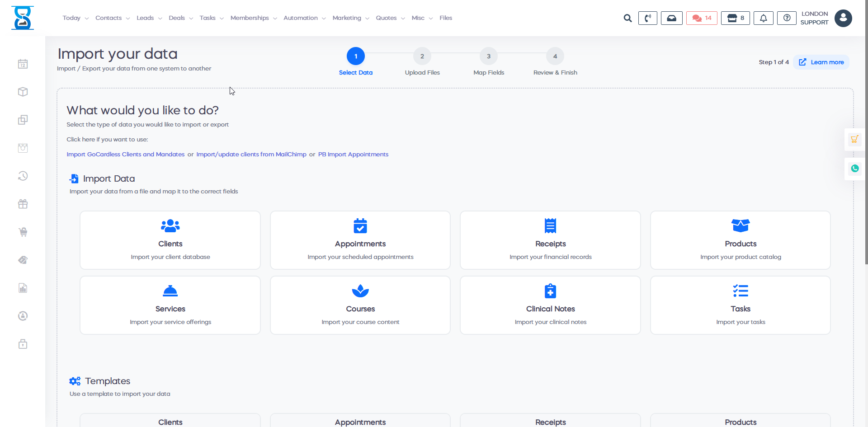Open the inbox tray icon
This screenshot has height=427, width=868.
pyautogui.click(x=671, y=18)
